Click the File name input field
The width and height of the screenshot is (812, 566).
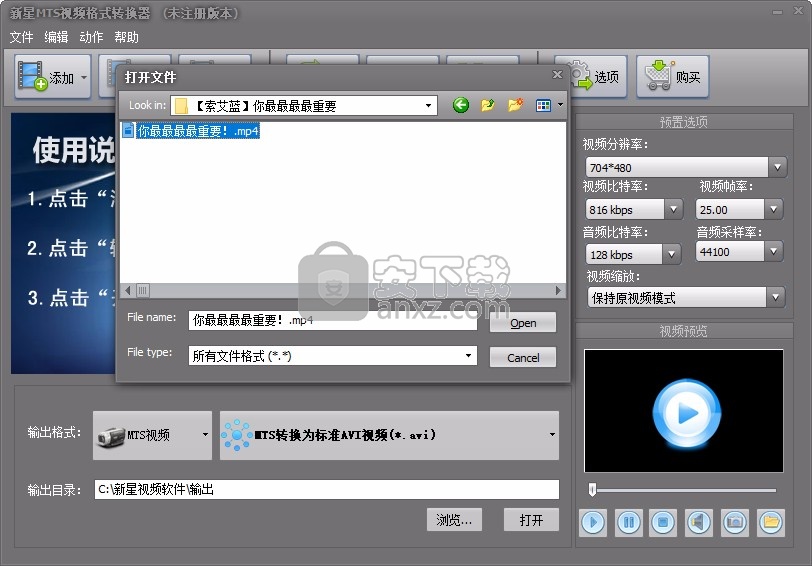(332, 321)
